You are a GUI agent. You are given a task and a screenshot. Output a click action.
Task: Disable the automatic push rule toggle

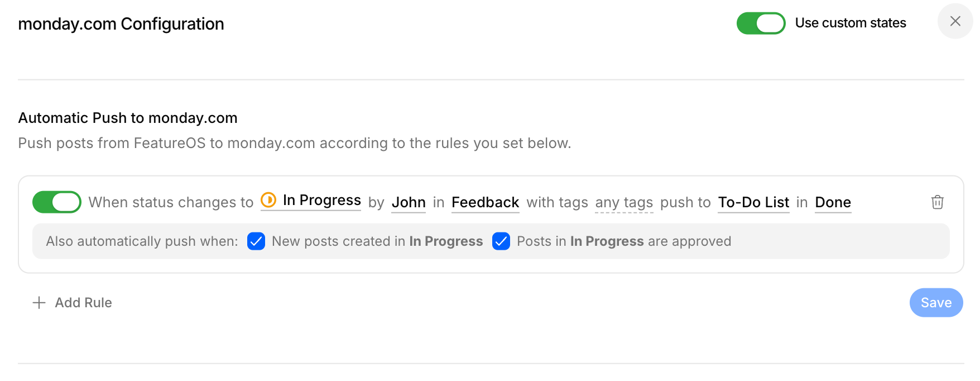57,202
